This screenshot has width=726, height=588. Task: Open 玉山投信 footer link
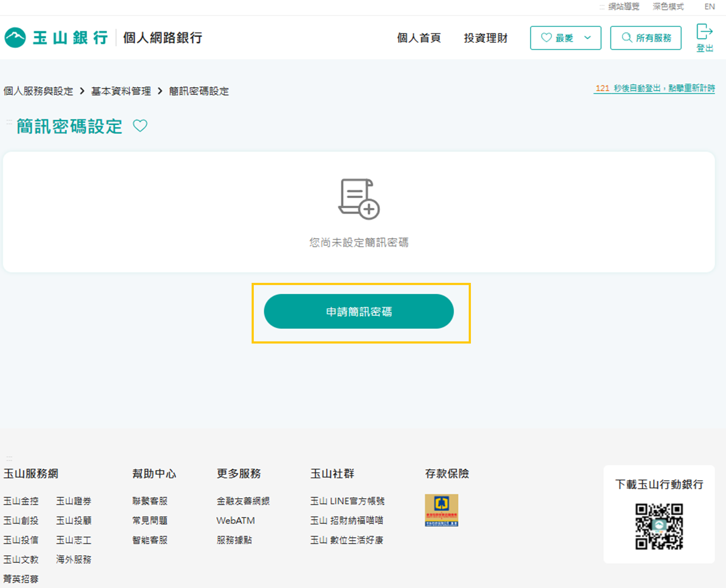(x=21, y=540)
